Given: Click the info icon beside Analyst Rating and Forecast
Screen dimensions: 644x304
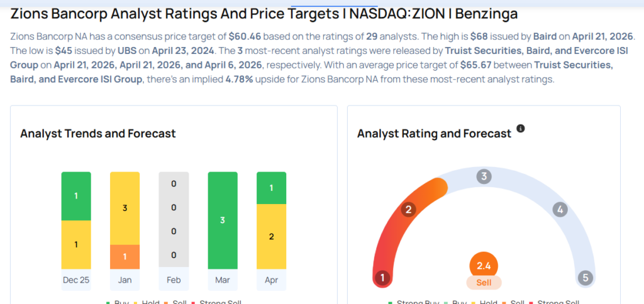Looking at the screenshot, I should click(x=520, y=129).
